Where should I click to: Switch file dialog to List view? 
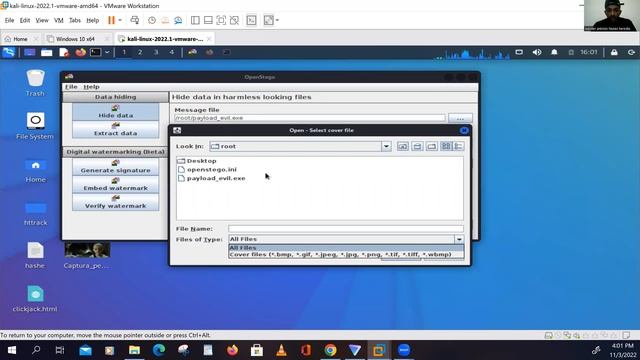[x=446, y=146]
